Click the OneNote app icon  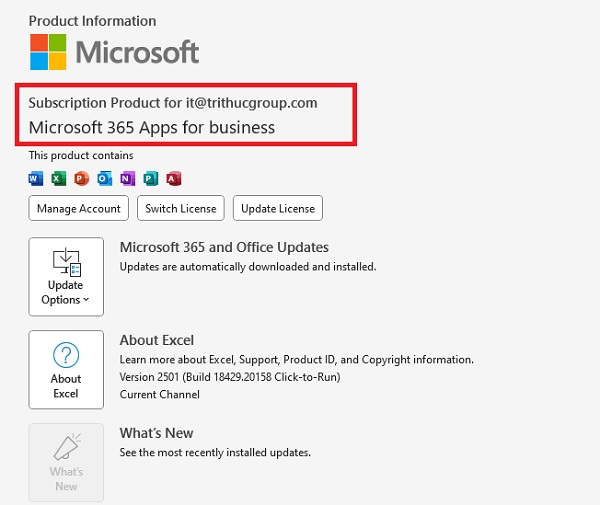coord(128,179)
